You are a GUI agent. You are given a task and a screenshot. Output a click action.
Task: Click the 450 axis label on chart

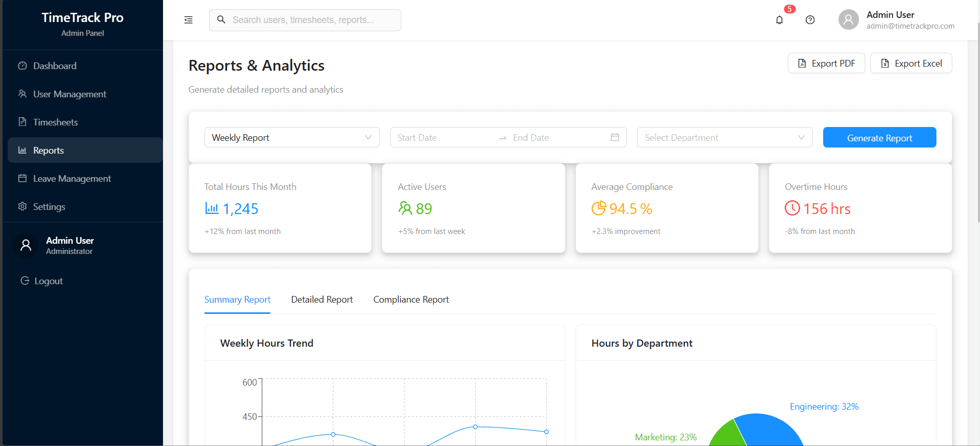tap(250, 417)
